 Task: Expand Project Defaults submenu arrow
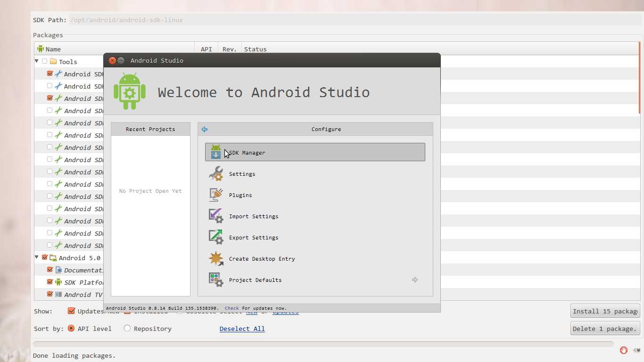coord(415,280)
